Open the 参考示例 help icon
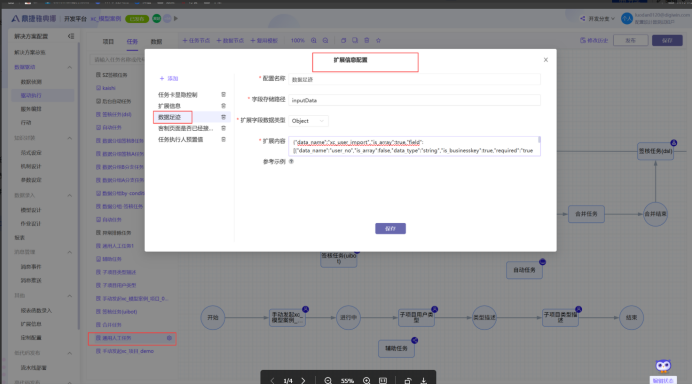This screenshot has width=692, height=384. (x=291, y=162)
